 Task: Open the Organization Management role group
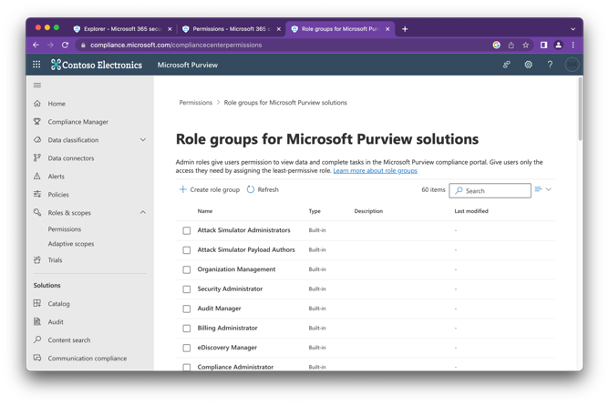pyautogui.click(x=236, y=269)
